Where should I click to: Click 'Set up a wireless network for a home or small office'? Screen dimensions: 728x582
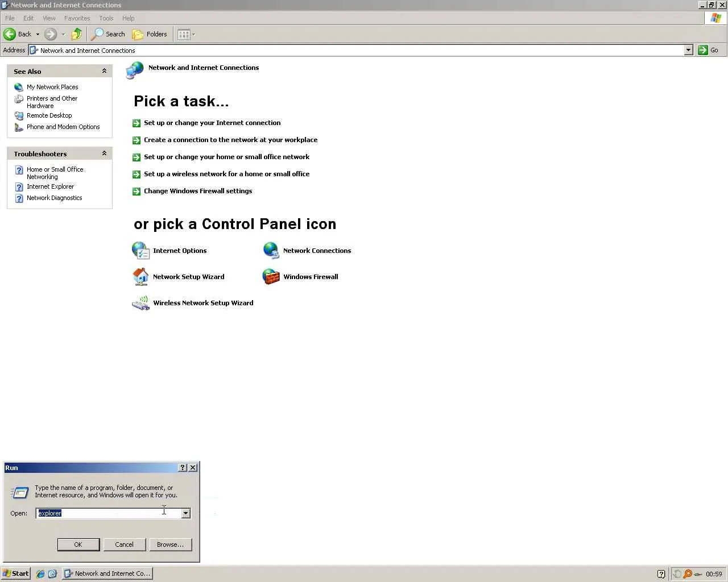(x=227, y=174)
